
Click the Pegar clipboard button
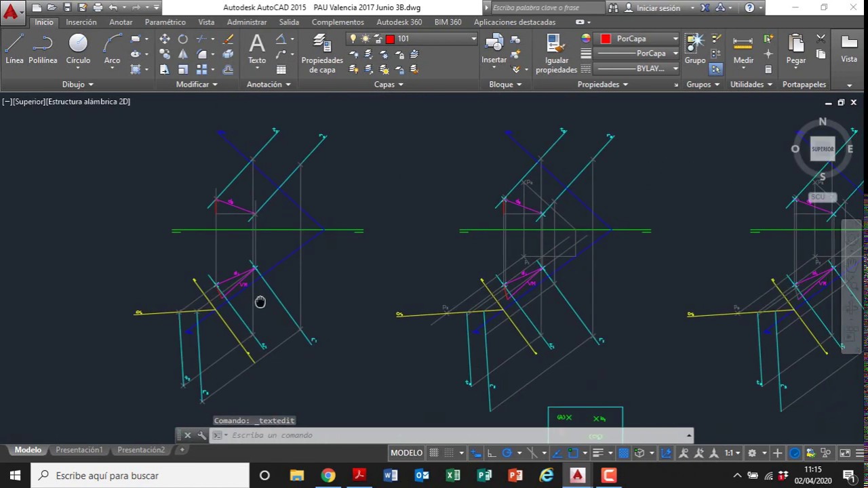796,49
